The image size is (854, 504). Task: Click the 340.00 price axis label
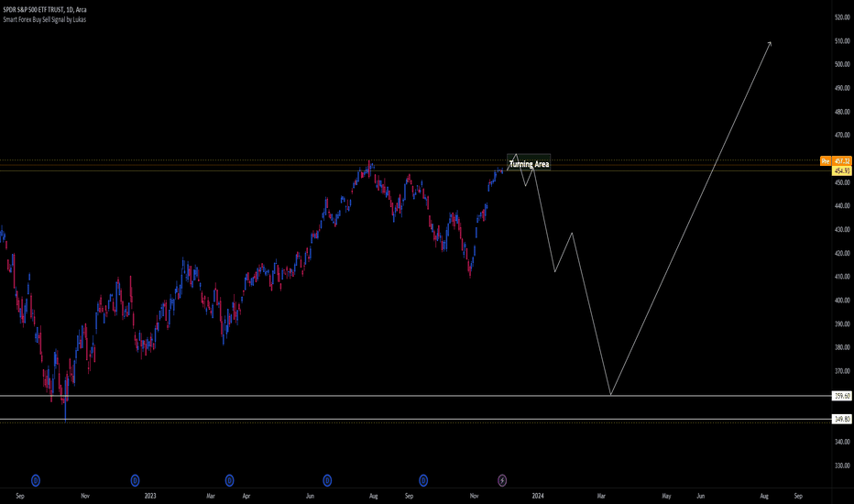[842, 442]
